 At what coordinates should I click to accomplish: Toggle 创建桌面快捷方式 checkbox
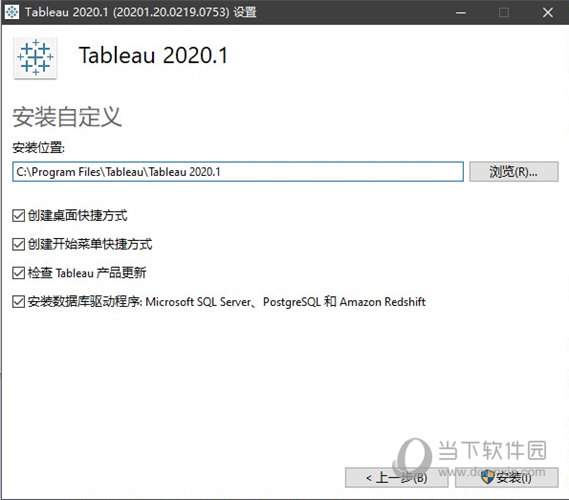(19, 216)
